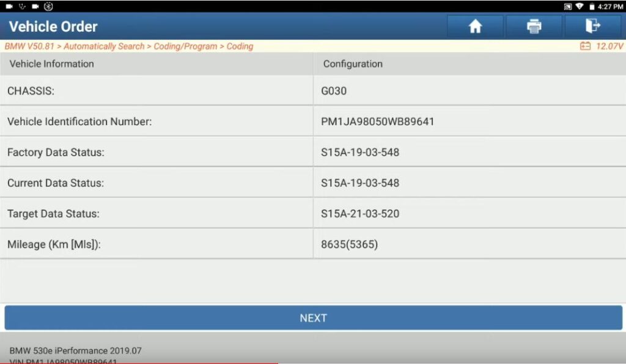Tap the Print icon in the title bar
The image size is (626, 364).
[533, 26]
